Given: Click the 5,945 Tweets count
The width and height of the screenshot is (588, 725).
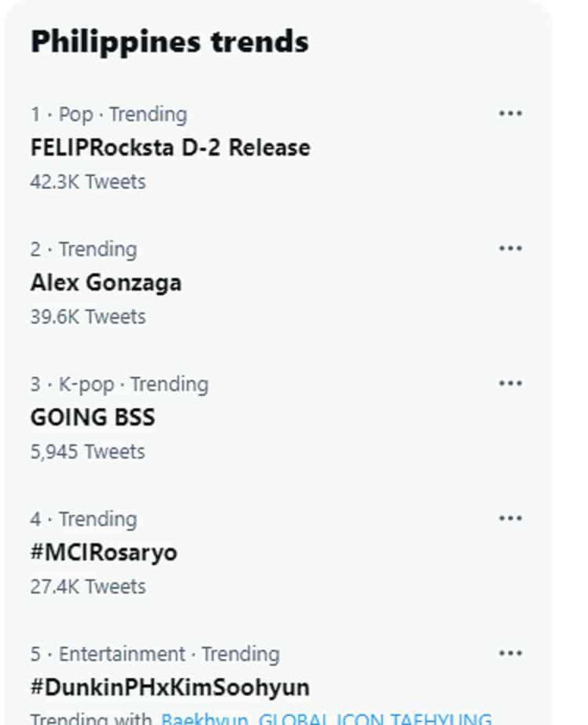Looking at the screenshot, I should 87,452.
